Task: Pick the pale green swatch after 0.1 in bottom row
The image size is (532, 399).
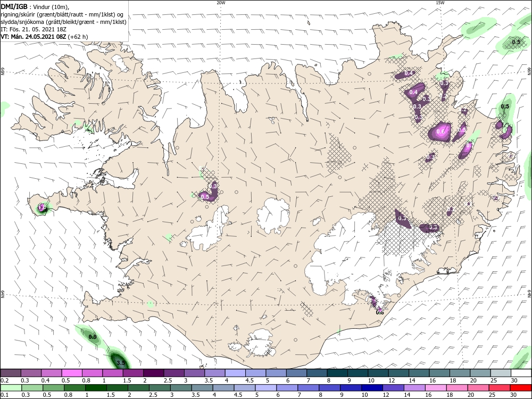Action: pyautogui.click(x=11, y=388)
